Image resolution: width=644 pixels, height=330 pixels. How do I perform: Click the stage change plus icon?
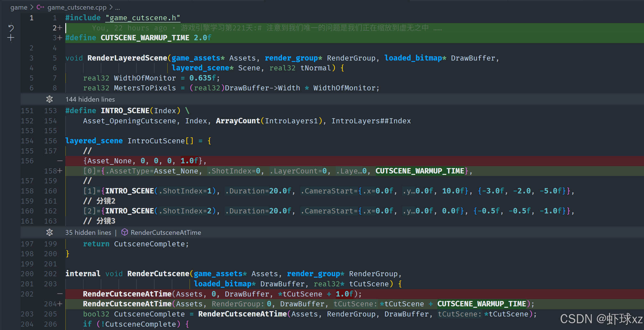11,38
